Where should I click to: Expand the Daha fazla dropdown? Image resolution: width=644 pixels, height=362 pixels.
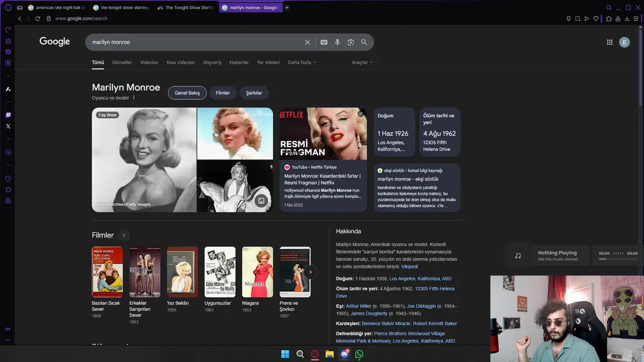(302, 62)
